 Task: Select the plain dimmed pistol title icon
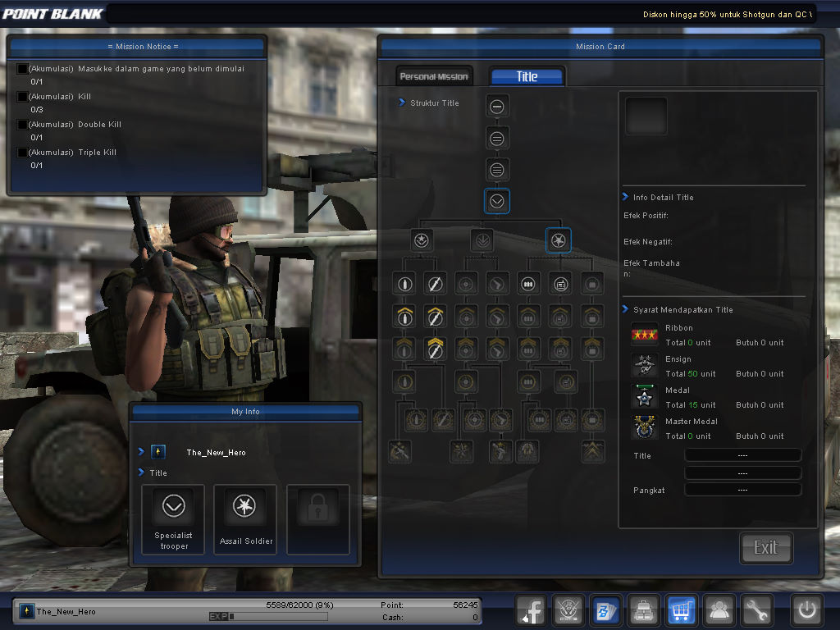pyautogui.click(x=496, y=284)
